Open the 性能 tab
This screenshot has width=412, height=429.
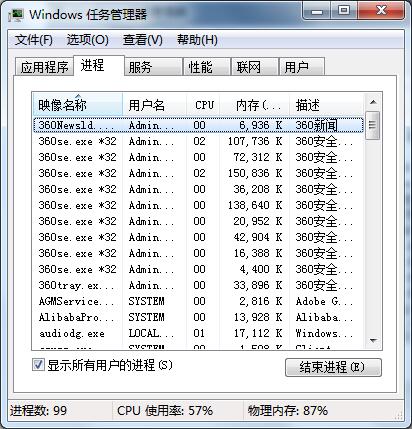coord(207,67)
